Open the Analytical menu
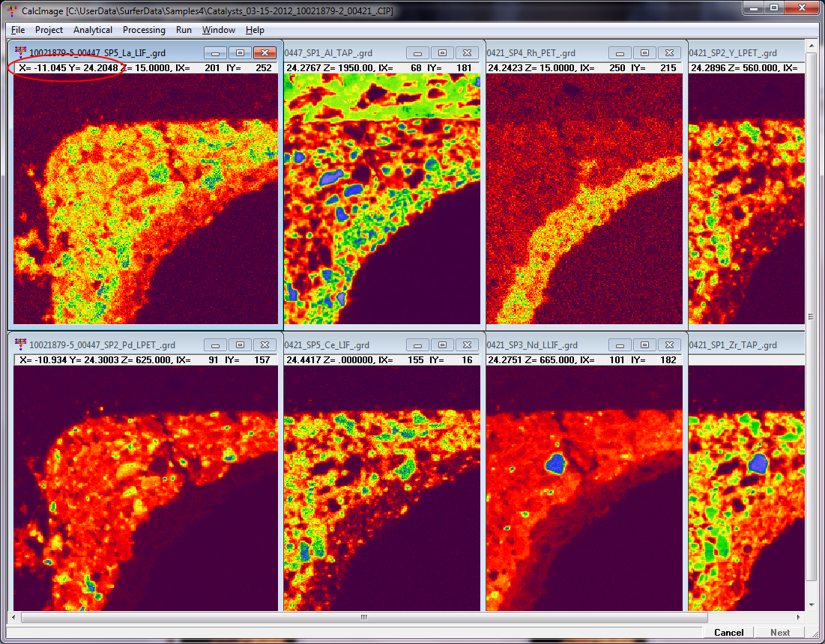The image size is (825, 644). tap(93, 30)
